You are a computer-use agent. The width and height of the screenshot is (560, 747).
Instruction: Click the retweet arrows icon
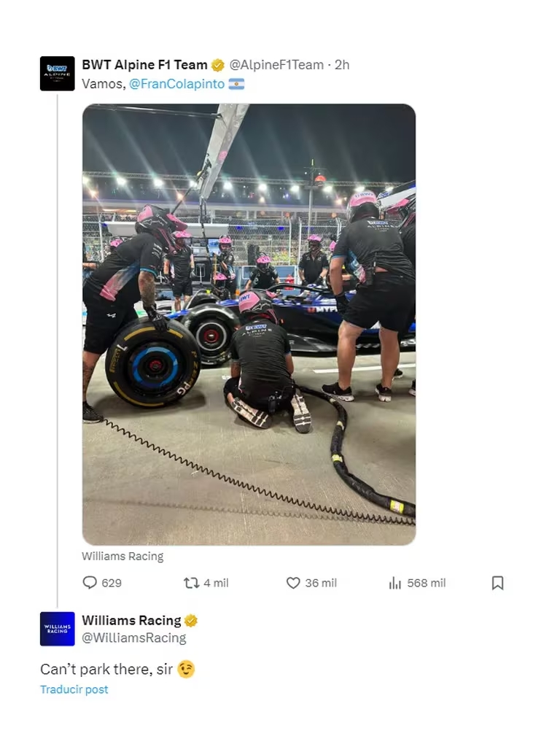click(x=192, y=583)
